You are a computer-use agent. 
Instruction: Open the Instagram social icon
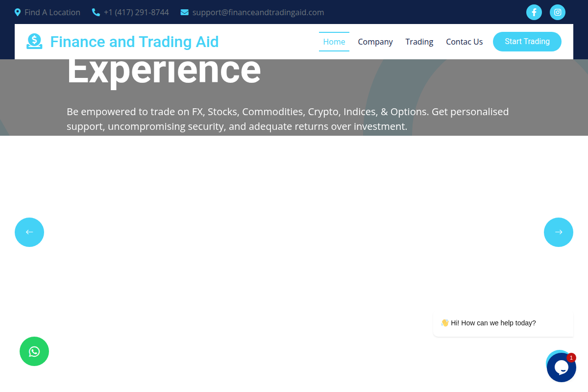point(558,12)
